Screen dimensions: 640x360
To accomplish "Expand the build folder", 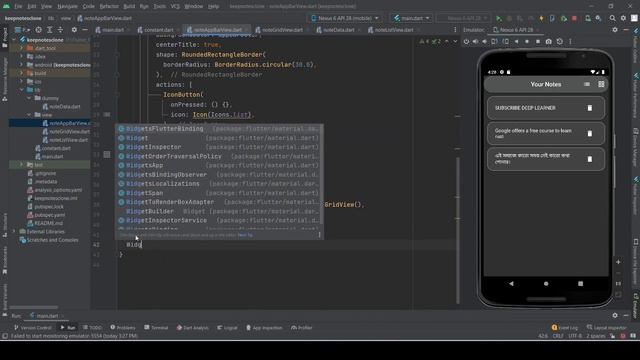I will coord(21,73).
